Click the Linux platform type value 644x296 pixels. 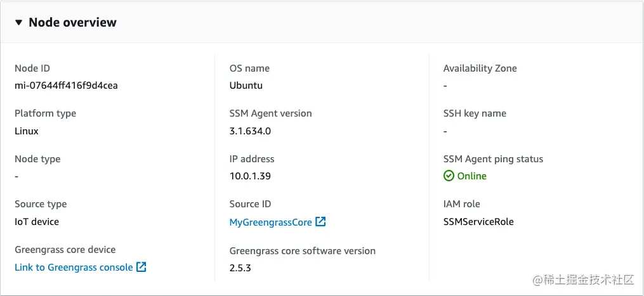click(x=27, y=131)
